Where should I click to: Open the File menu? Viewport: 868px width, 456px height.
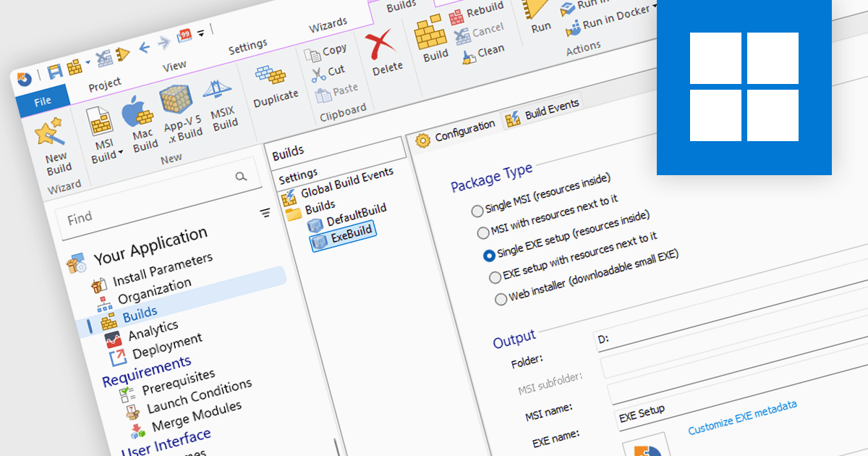coord(43,100)
